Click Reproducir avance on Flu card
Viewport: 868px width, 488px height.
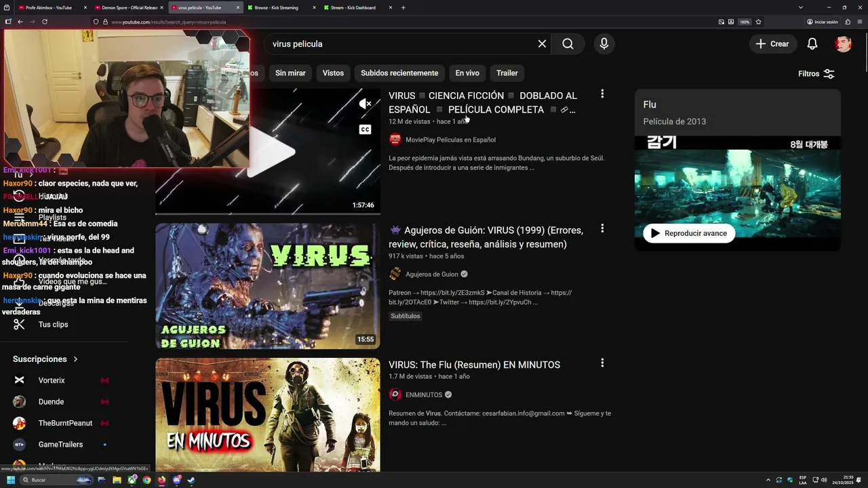[689, 233]
